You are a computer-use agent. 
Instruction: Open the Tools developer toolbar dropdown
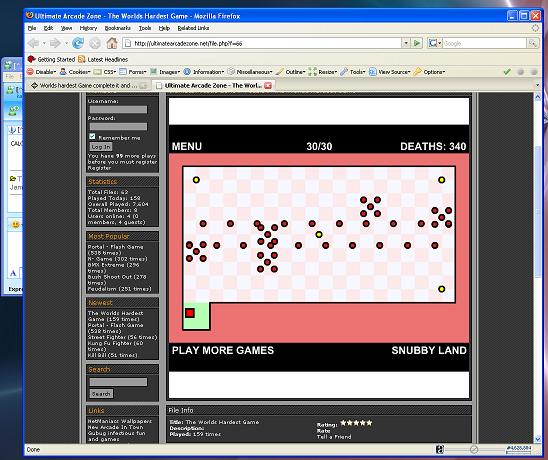coord(353,72)
